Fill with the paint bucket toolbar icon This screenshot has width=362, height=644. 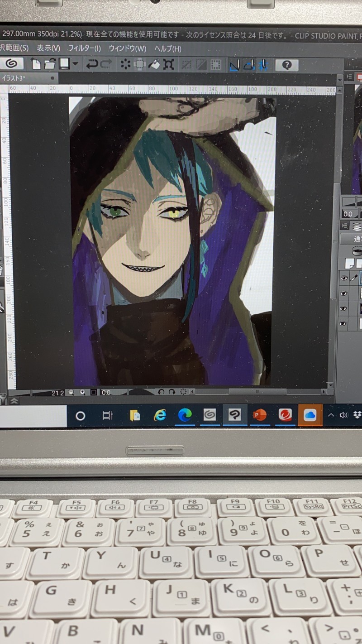154,65
